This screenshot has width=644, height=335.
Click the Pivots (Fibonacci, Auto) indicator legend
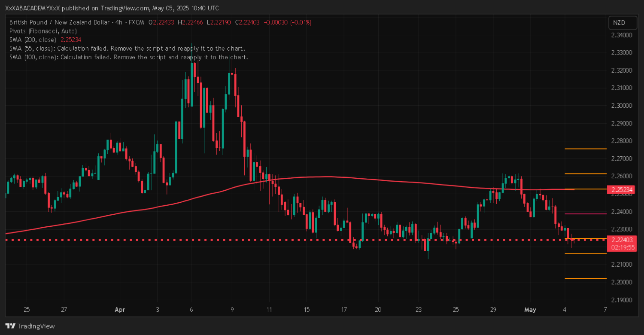pyautogui.click(x=43, y=31)
